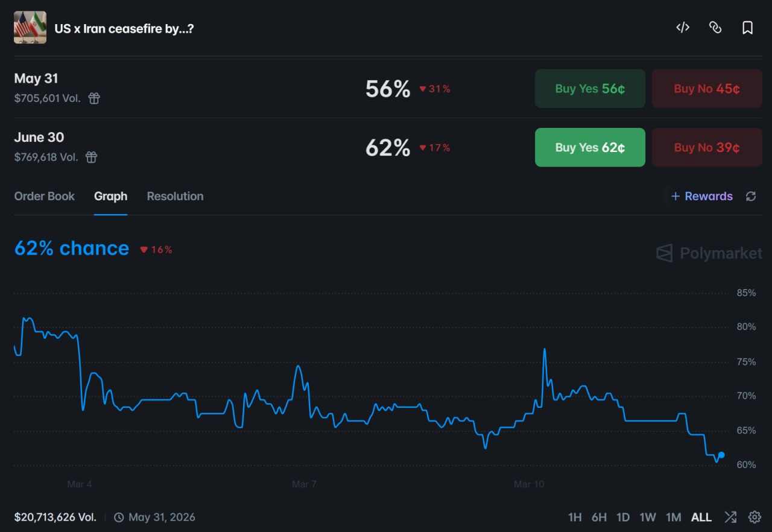Select the 1D chart timeframe
Viewport: 772px width, 532px height.
(623, 518)
